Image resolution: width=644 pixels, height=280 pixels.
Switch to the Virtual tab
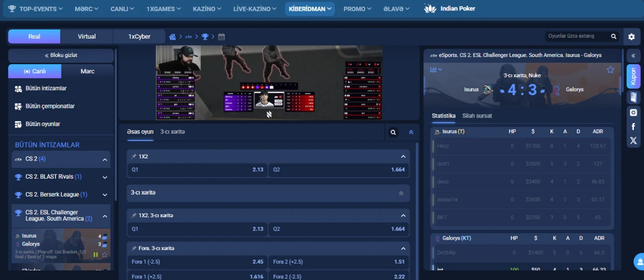[87, 36]
